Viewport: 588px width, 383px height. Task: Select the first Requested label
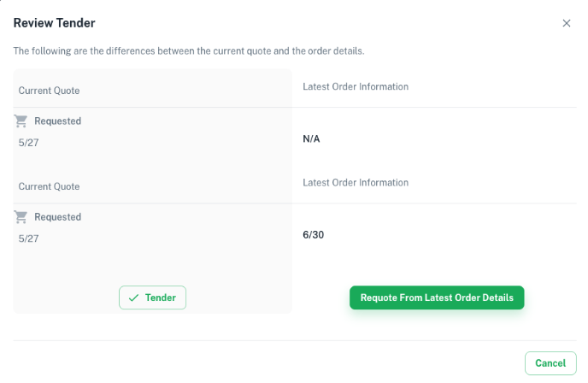(x=58, y=121)
